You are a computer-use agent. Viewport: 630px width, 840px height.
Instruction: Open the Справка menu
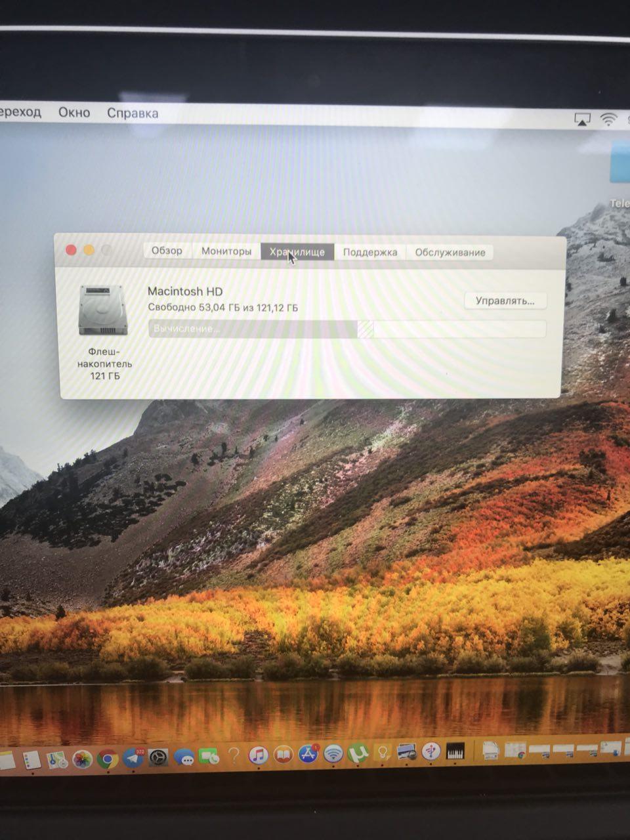(133, 113)
